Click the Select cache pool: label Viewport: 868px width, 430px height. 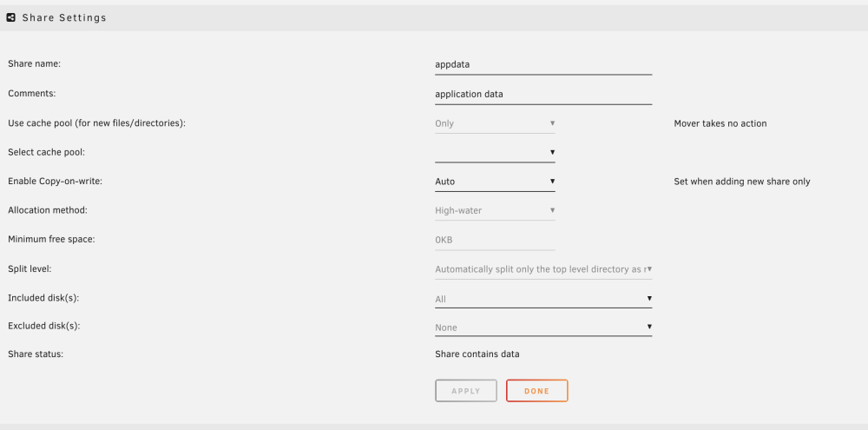[47, 152]
